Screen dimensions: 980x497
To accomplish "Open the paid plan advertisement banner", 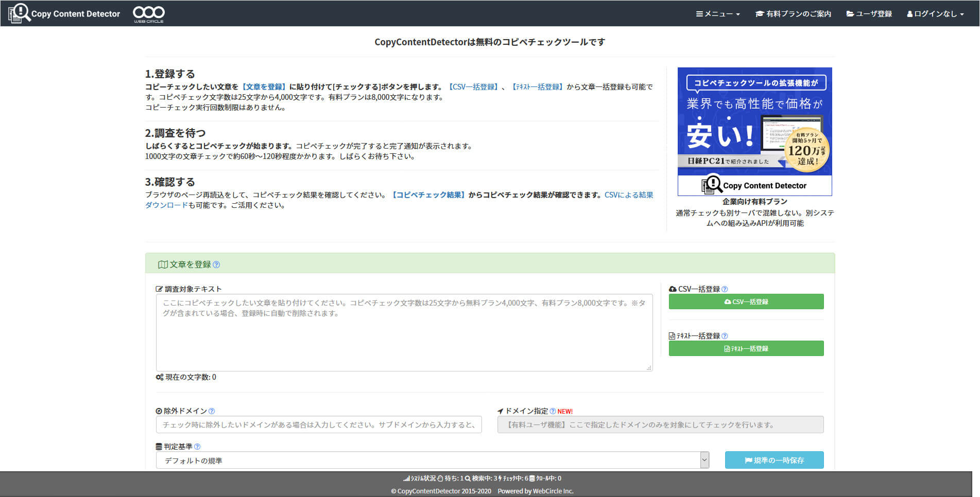I will [754, 131].
